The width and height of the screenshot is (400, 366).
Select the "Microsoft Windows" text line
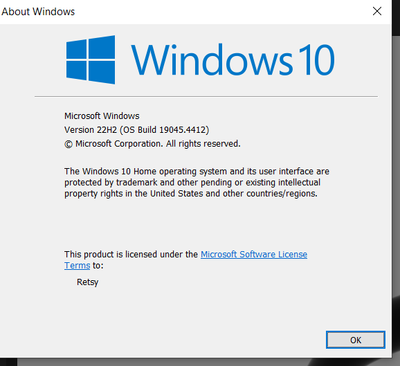[102, 116]
